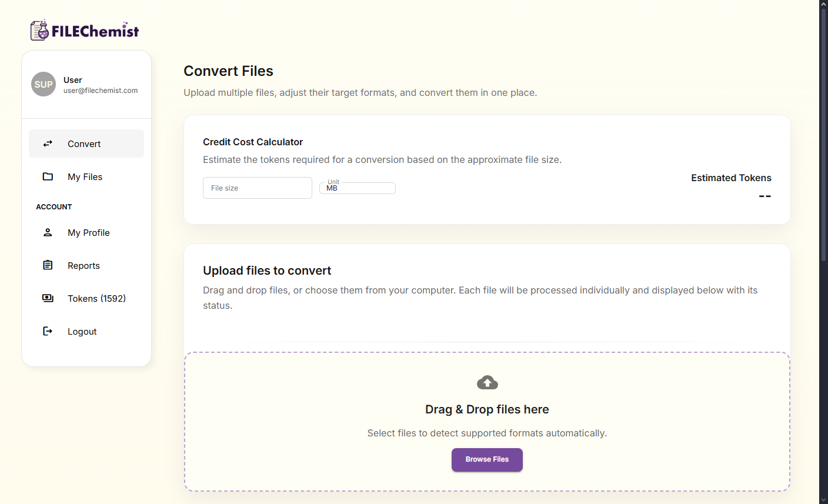Open Reports using the clipboard icon
Viewport: 828px width, 504px height.
48,265
